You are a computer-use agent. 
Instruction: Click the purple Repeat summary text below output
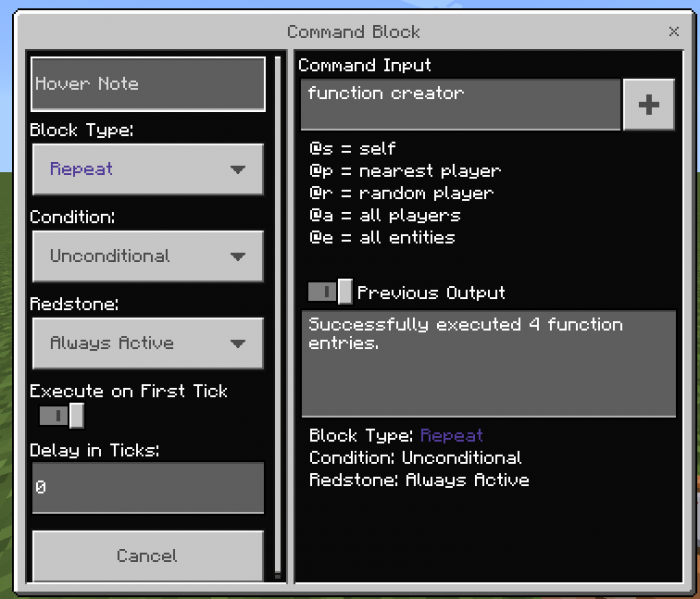click(452, 436)
